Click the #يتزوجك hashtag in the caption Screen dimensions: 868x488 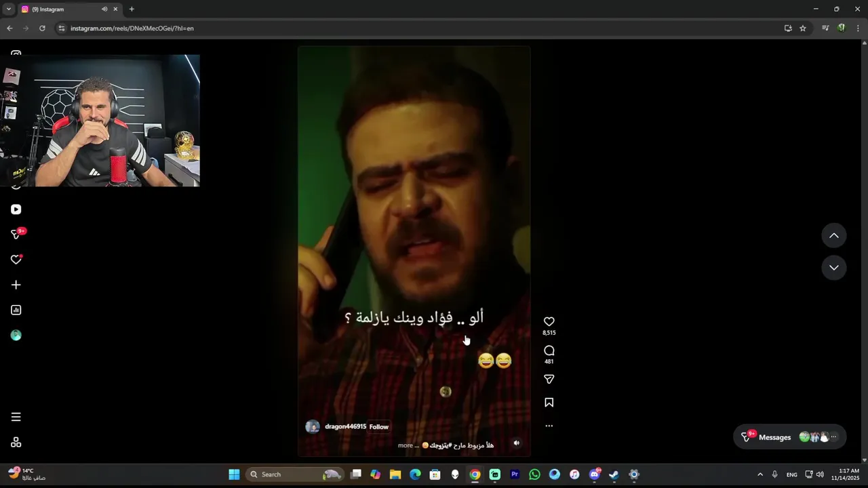tap(440, 445)
